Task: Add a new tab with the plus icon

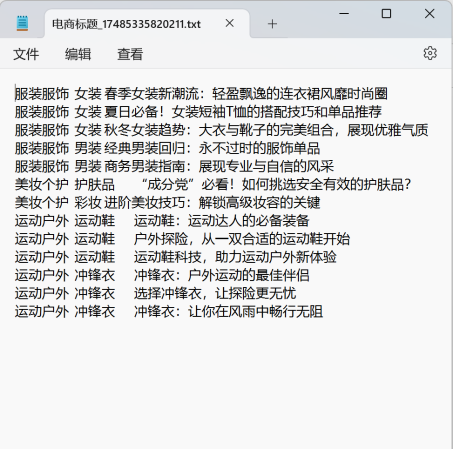Action: [x=272, y=24]
